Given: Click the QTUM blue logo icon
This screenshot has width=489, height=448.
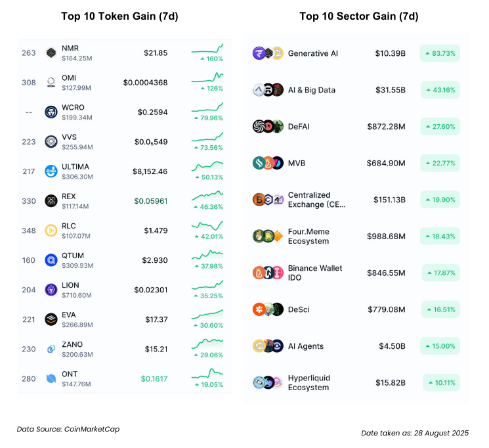Looking at the screenshot, I should [x=51, y=260].
